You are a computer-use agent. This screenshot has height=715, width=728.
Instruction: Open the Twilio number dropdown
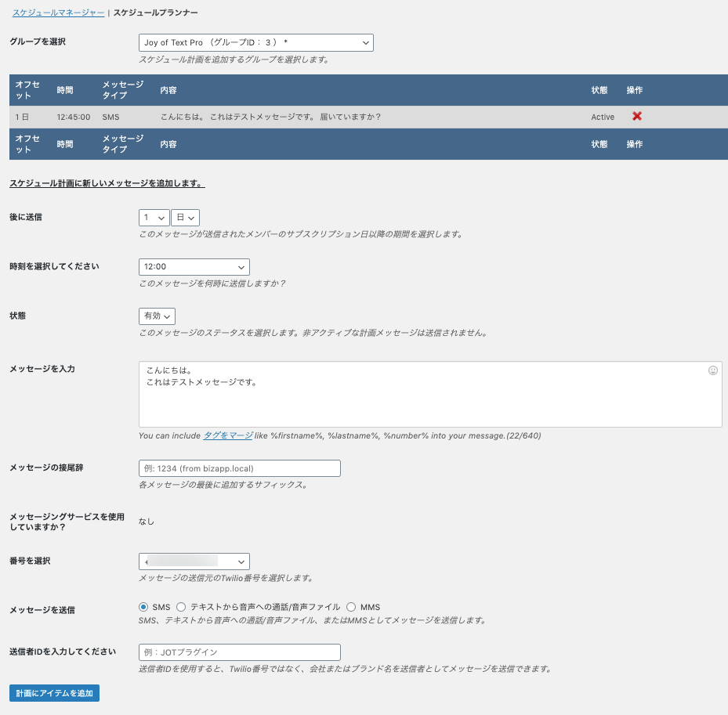194,562
